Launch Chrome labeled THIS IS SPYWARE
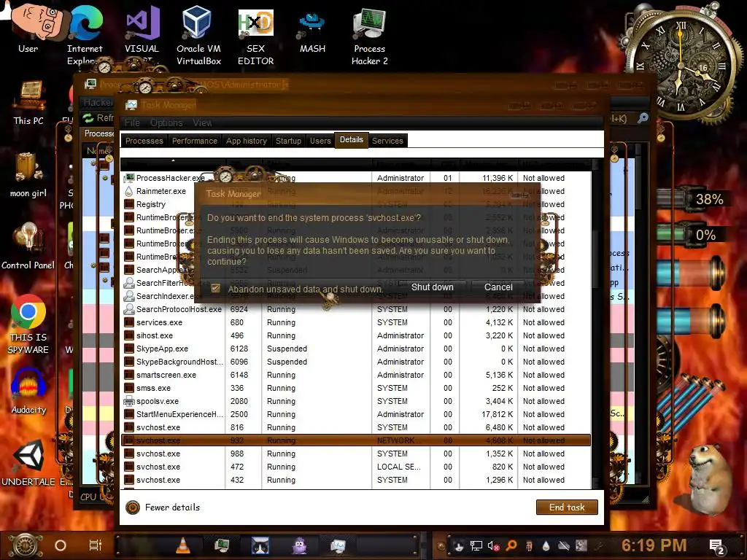Screen dimensions: 747x560 point(28,324)
